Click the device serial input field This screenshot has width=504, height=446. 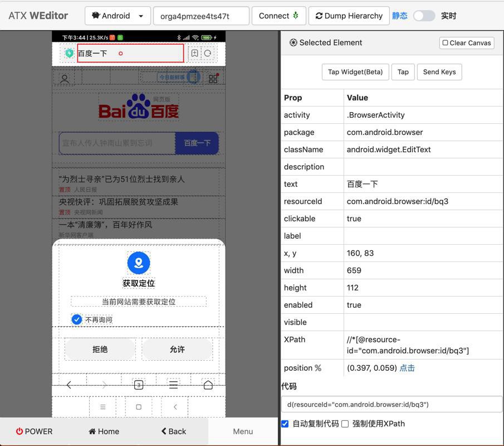[x=201, y=16]
